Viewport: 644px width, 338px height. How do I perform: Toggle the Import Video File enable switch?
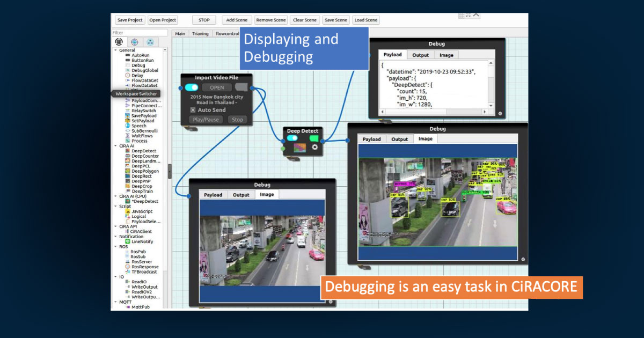[192, 87]
